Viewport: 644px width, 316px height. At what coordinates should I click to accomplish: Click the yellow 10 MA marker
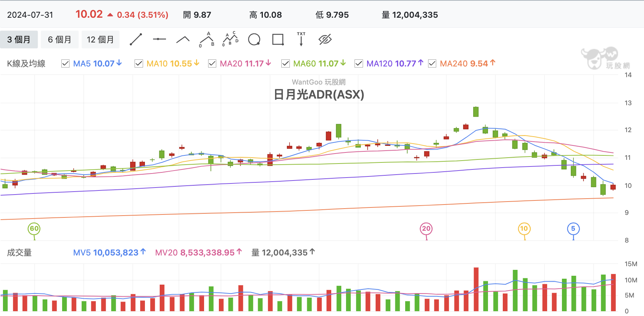point(524,229)
